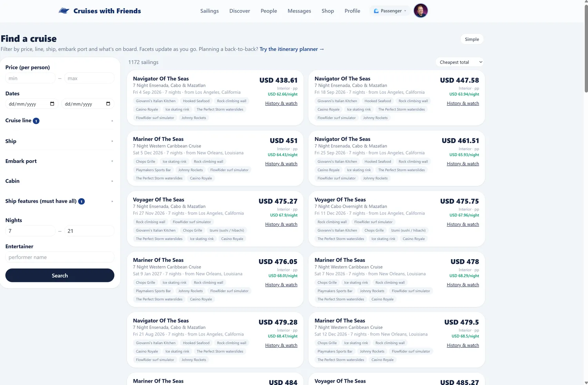Click Playmakers Sports Bar tag on USD 451 card
Image resolution: width=588 pixels, height=385 pixels.
153,170
